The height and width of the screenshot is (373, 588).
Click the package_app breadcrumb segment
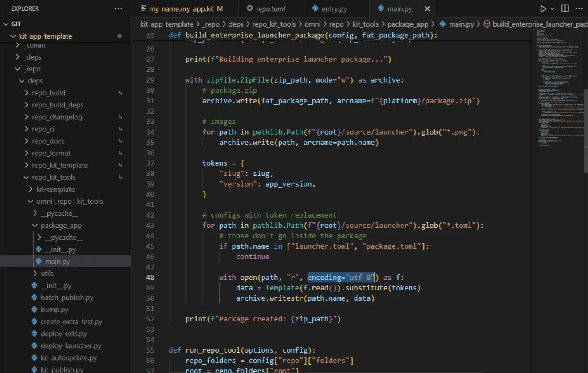tap(408, 24)
